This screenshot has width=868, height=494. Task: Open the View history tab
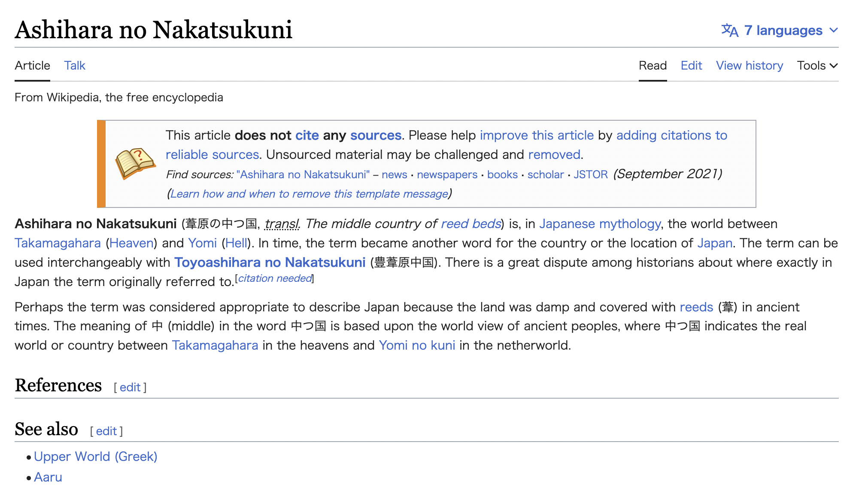tap(750, 66)
